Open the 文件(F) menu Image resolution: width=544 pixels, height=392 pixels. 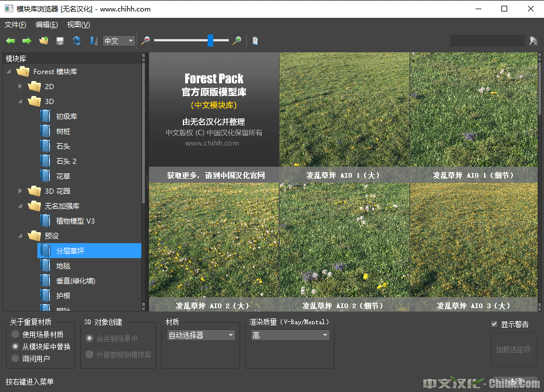16,25
